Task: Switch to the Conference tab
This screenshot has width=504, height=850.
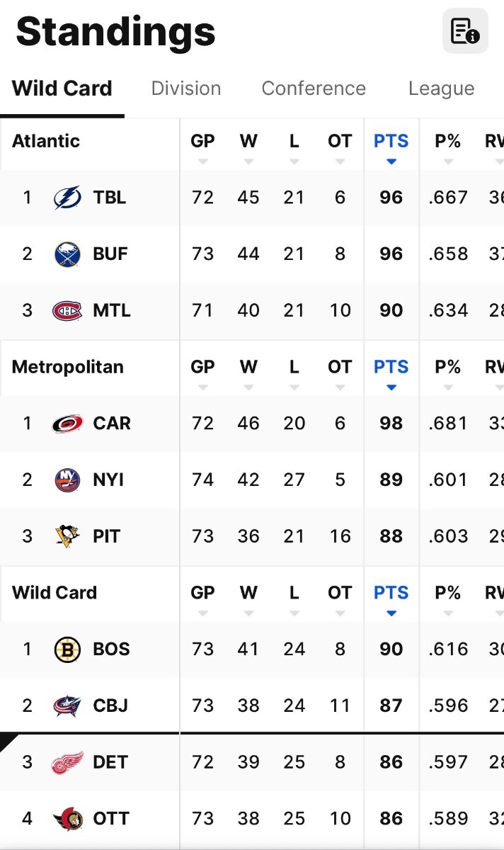Action: pyautogui.click(x=314, y=89)
